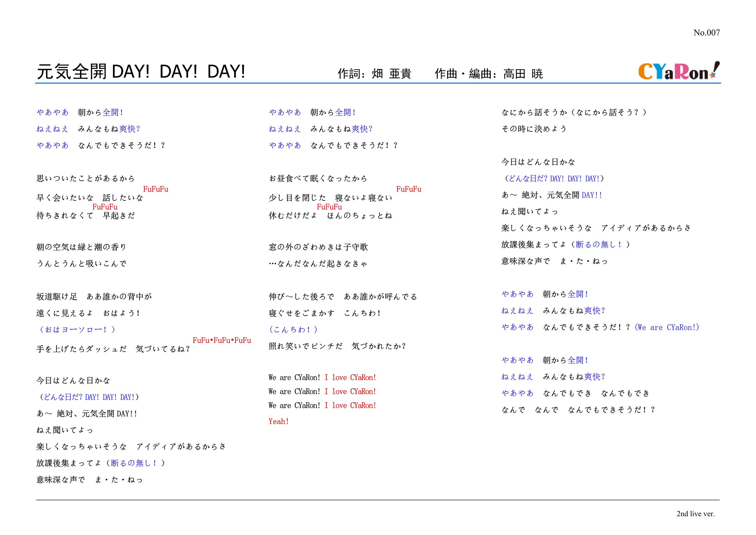Click the CYaRon! colorful logo
The image size is (756, 535).
[679, 71]
